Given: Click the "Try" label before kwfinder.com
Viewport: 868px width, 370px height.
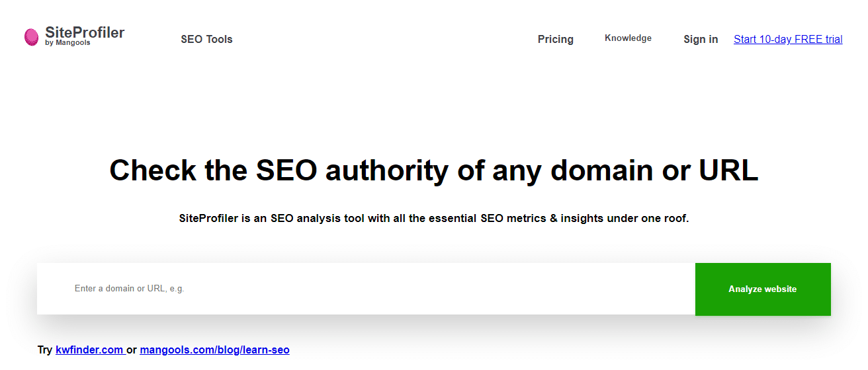Looking at the screenshot, I should point(45,350).
